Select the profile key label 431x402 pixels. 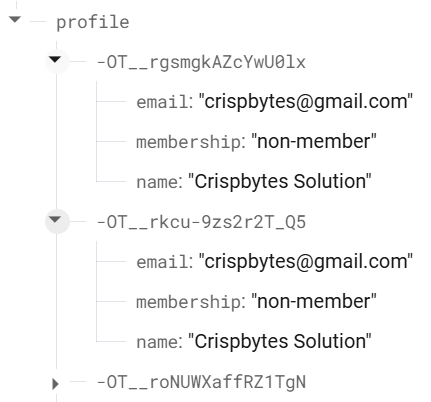[x=93, y=22]
